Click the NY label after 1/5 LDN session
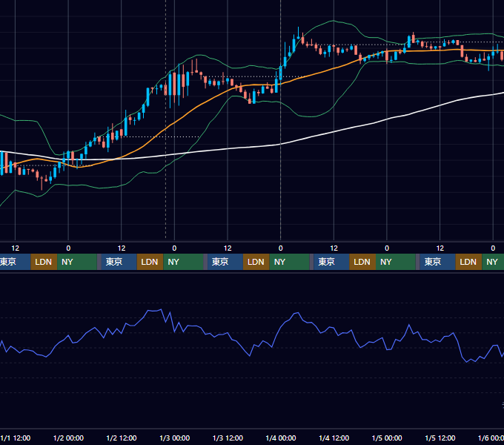 point(492,262)
